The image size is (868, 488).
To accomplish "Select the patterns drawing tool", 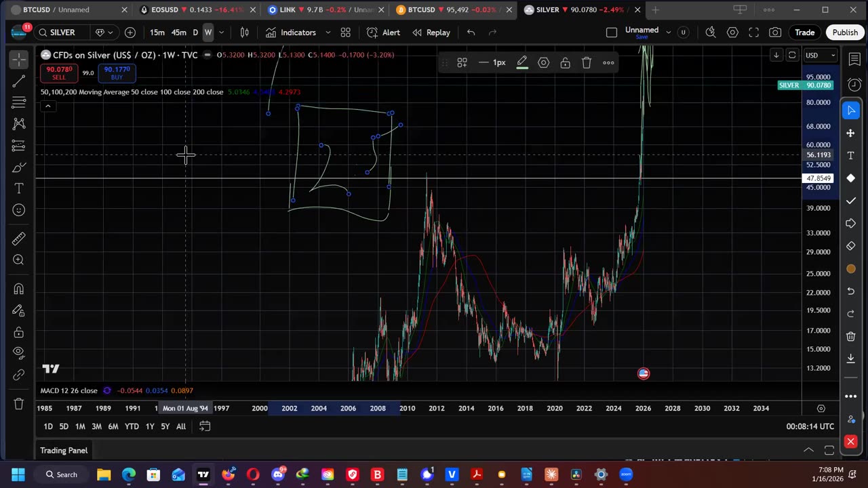I will (19, 124).
